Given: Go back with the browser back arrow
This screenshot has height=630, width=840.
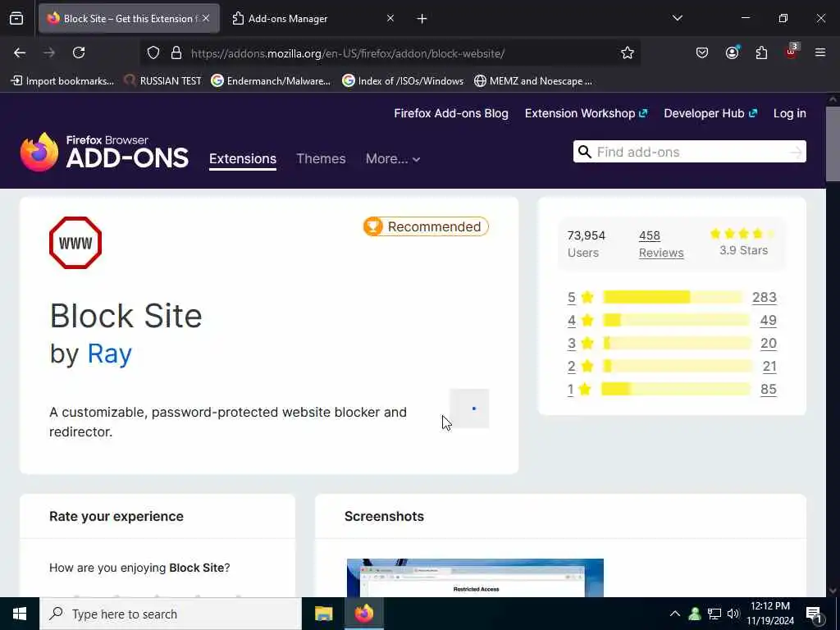Looking at the screenshot, I should tap(20, 52).
